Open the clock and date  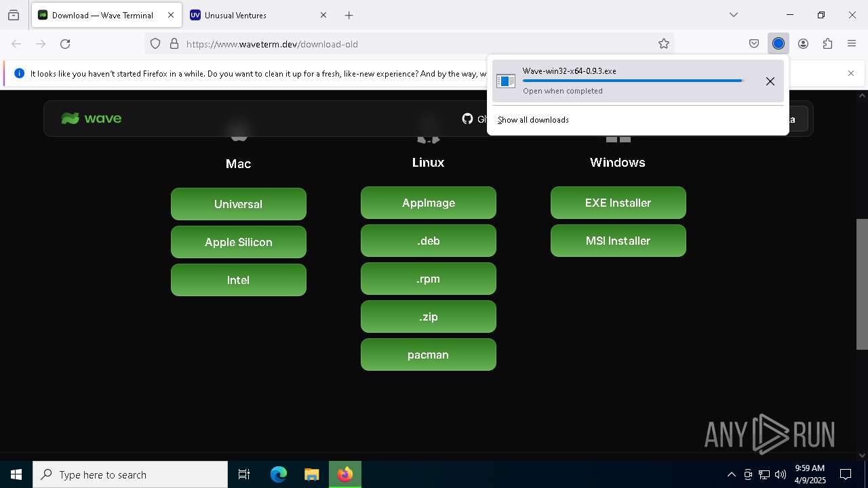coord(810,474)
